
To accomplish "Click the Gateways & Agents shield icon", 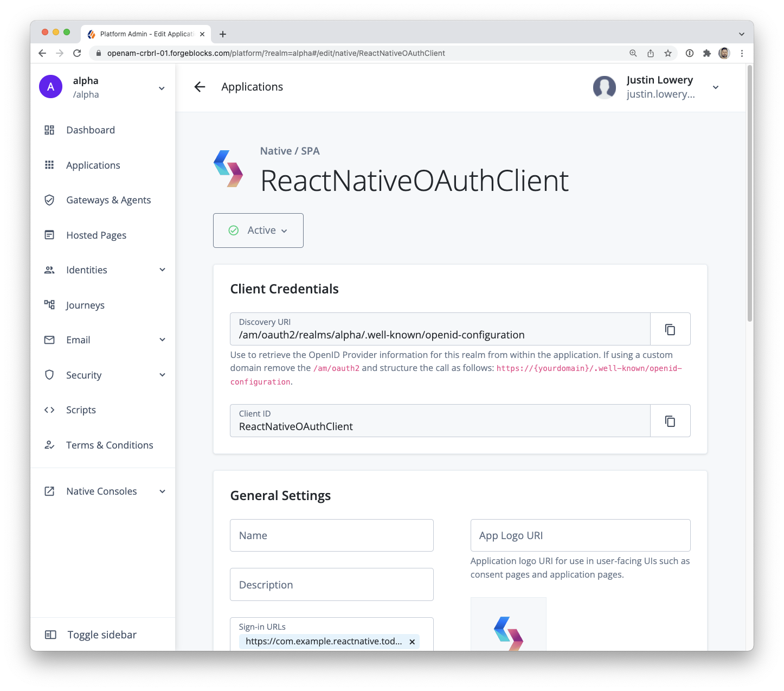I will click(49, 200).
